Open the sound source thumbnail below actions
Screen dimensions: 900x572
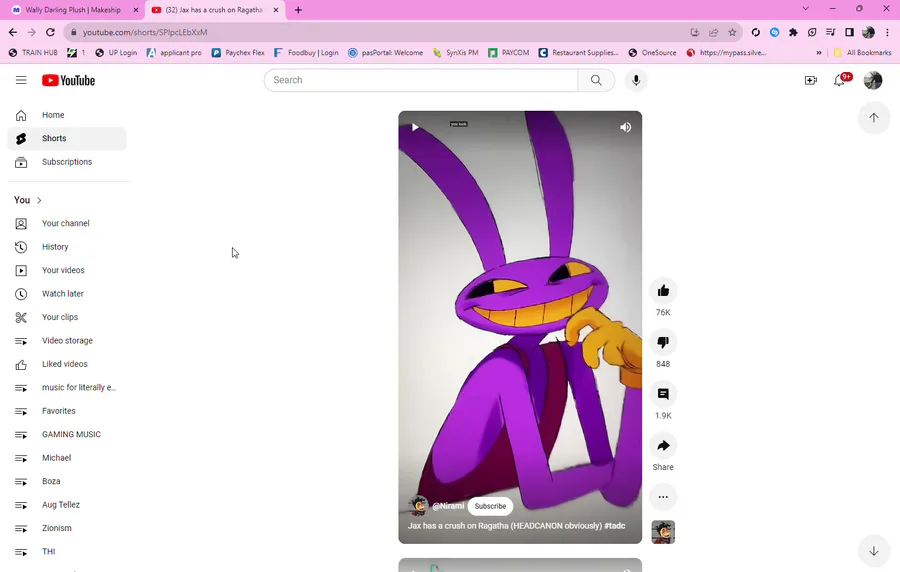click(x=663, y=532)
